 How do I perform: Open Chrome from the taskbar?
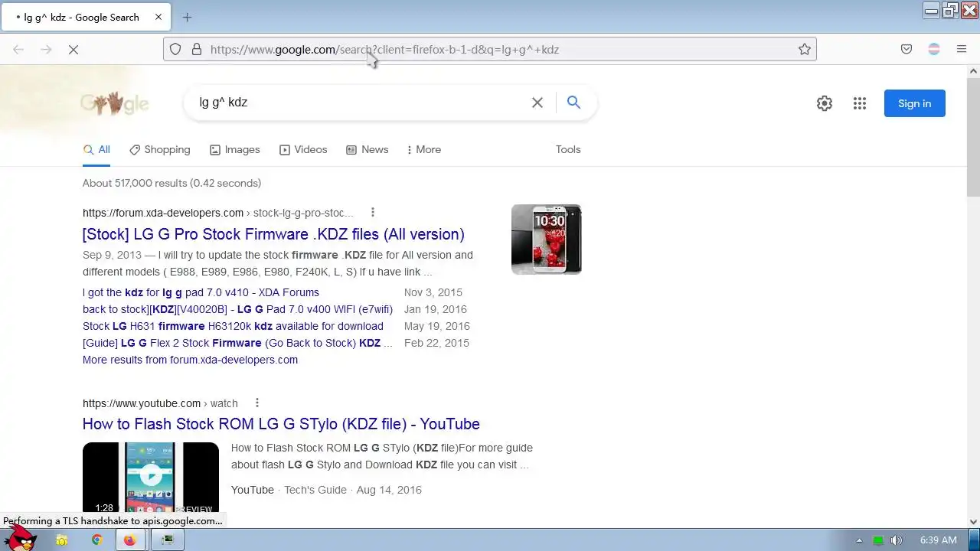[96, 540]
